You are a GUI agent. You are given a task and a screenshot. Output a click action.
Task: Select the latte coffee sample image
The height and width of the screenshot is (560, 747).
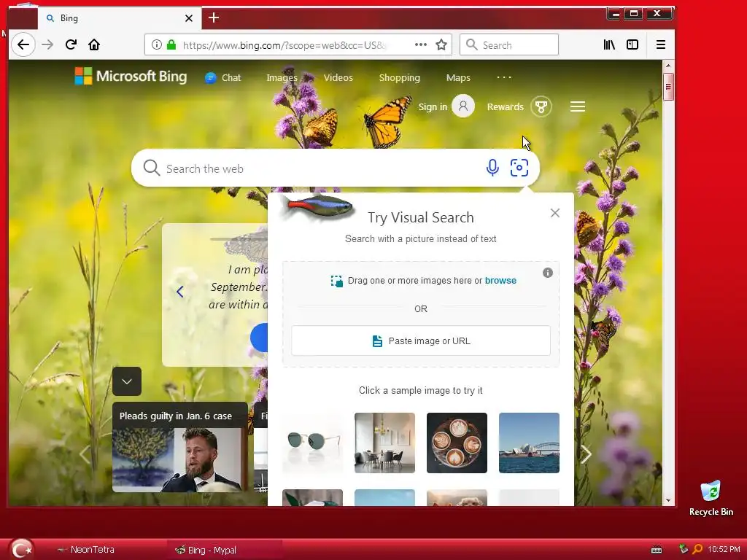coord(457,443)
